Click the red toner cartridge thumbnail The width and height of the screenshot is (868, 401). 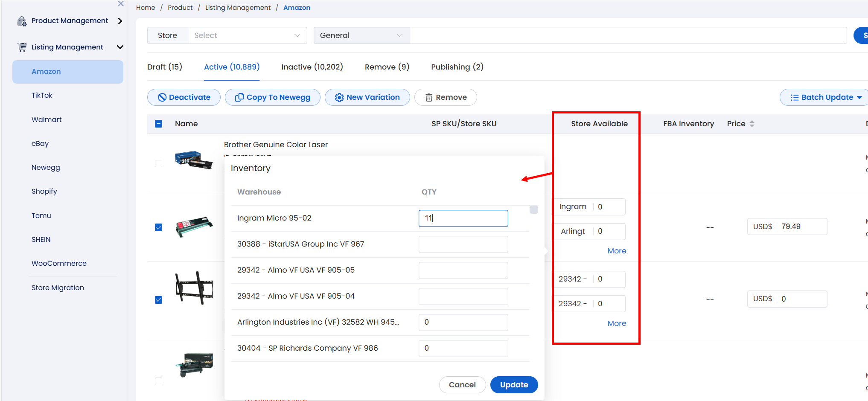[194, 227]
